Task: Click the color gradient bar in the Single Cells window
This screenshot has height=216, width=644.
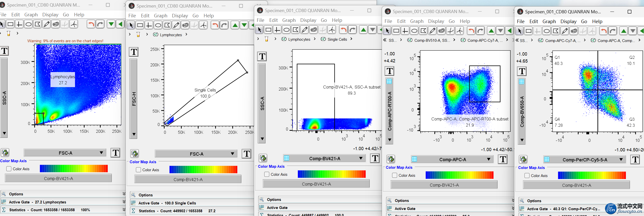Action: point(332,174)
